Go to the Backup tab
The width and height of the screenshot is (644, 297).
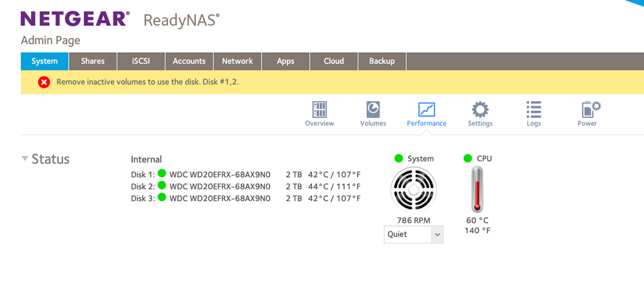pyautogui.click(x=382, y=61)
